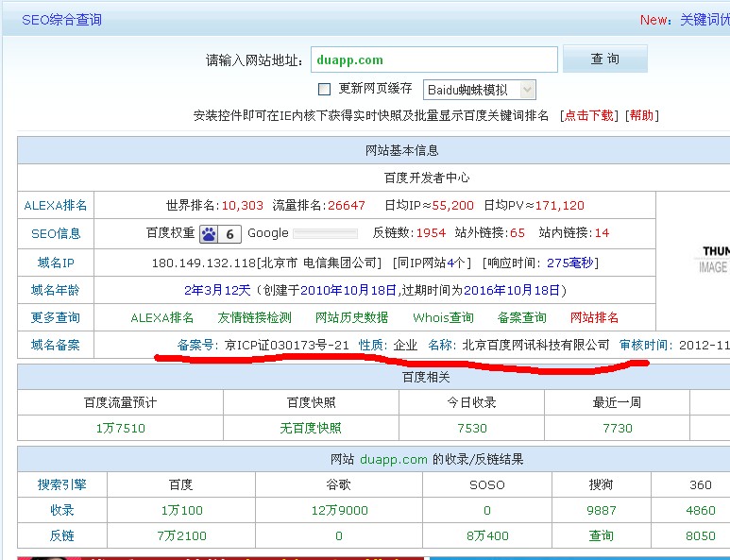Click the Google PageRank bar
Image resolution: width=730 pixels, height=560 pixels.
(326, 233)
